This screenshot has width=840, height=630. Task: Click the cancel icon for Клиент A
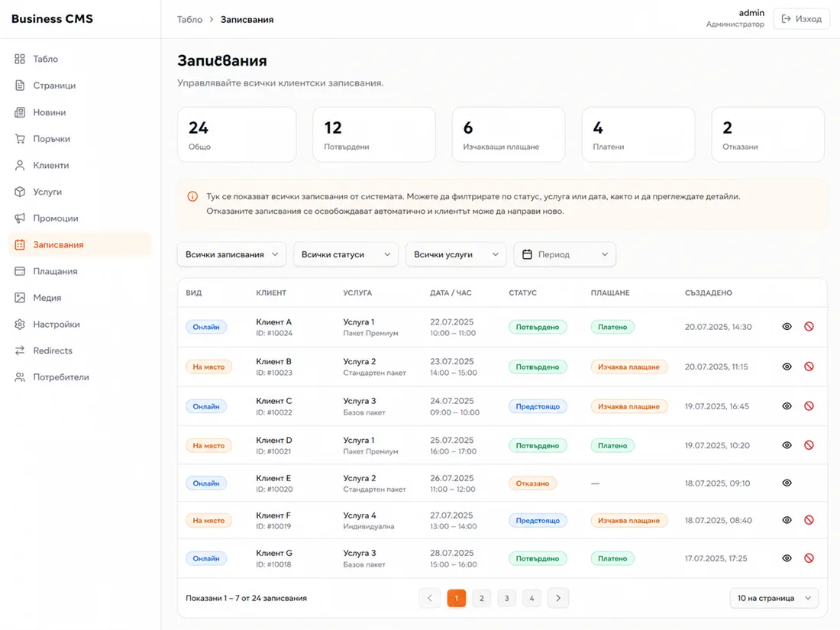809,326
